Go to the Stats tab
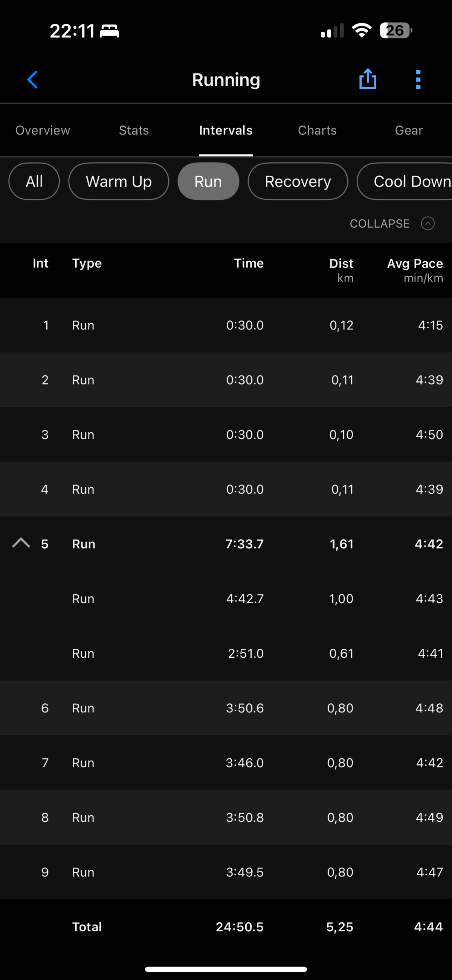The image size is (452, 980). 134,130
